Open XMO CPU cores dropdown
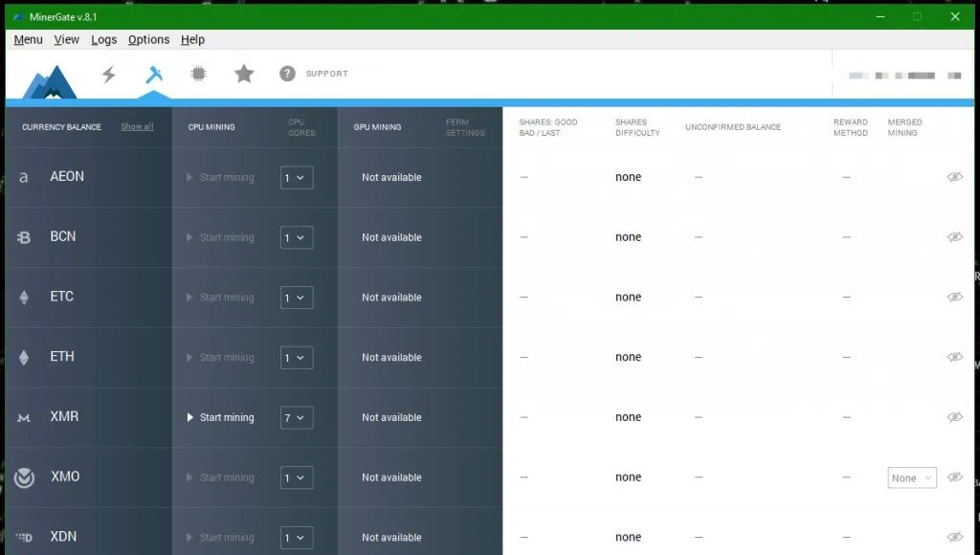980x555 pixels. [x=297, y=477]
